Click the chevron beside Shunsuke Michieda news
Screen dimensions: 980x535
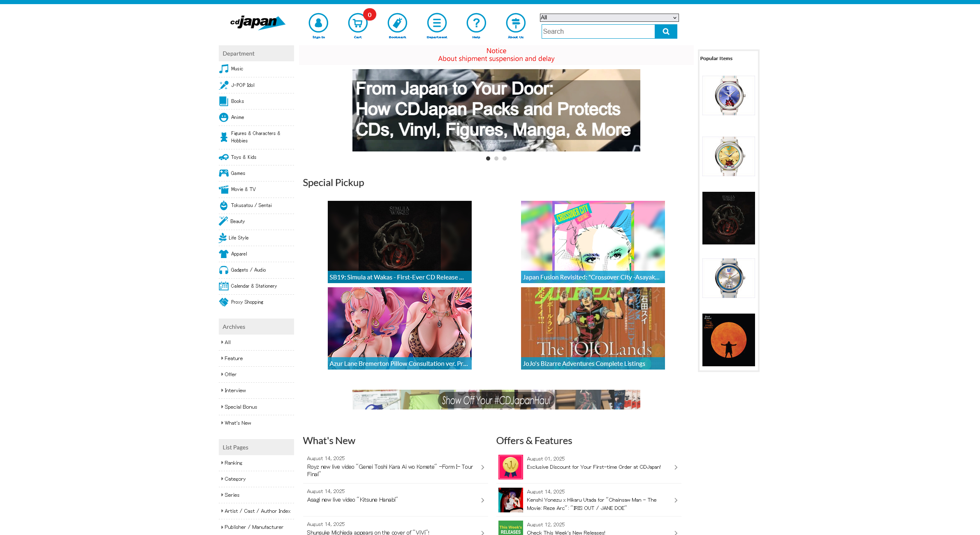click(483, 533)
